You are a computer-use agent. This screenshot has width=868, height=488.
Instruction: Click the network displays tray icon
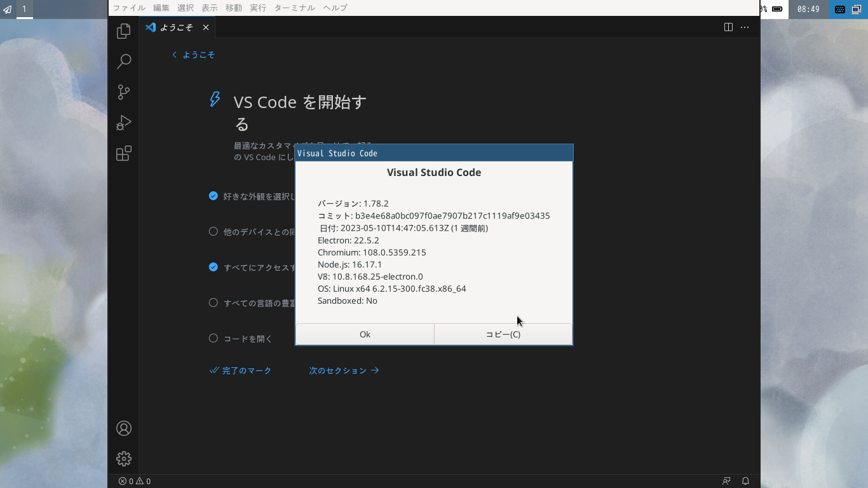click(x=857, y=9)
